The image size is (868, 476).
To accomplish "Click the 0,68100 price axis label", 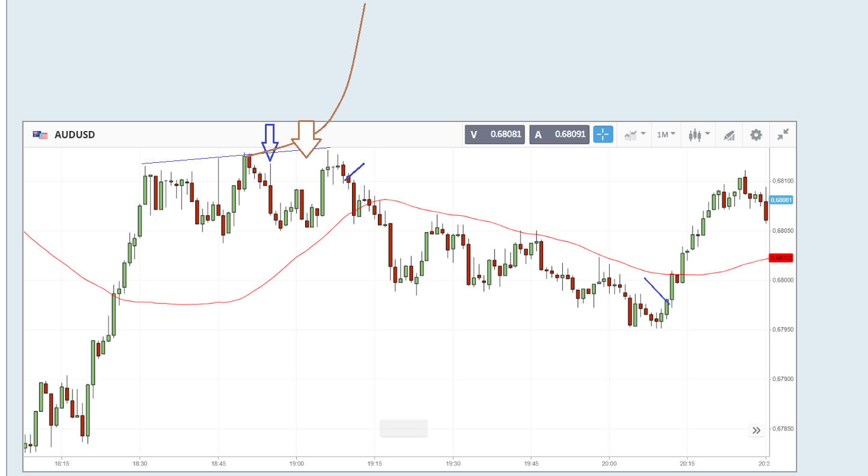I will click(x=782, y=181).
